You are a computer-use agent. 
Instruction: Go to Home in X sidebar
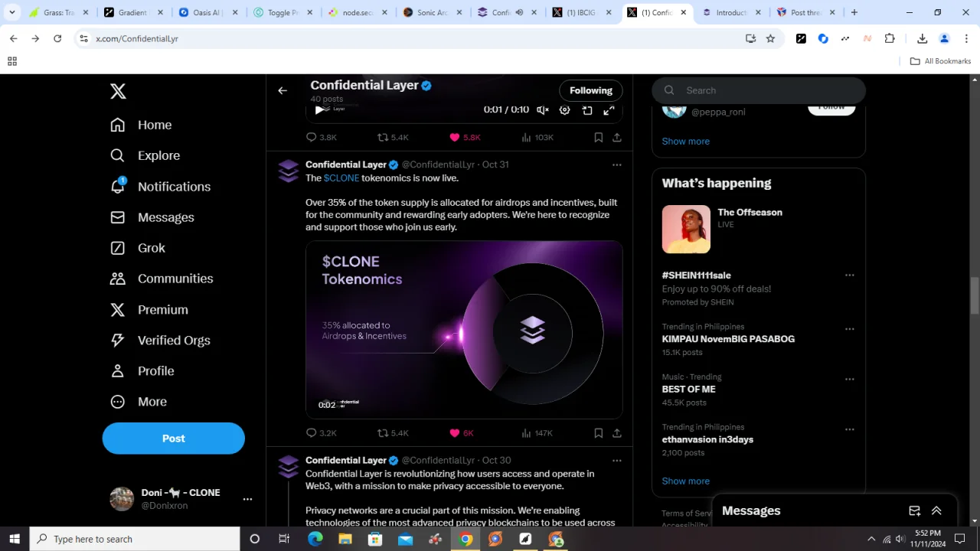[x=141, y=125]
